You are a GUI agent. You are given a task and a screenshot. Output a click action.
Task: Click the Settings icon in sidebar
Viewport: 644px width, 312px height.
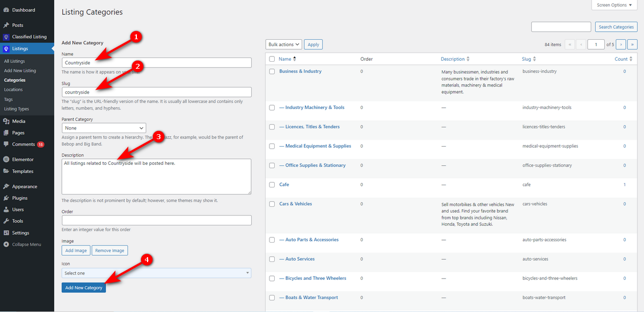point(6,233)
